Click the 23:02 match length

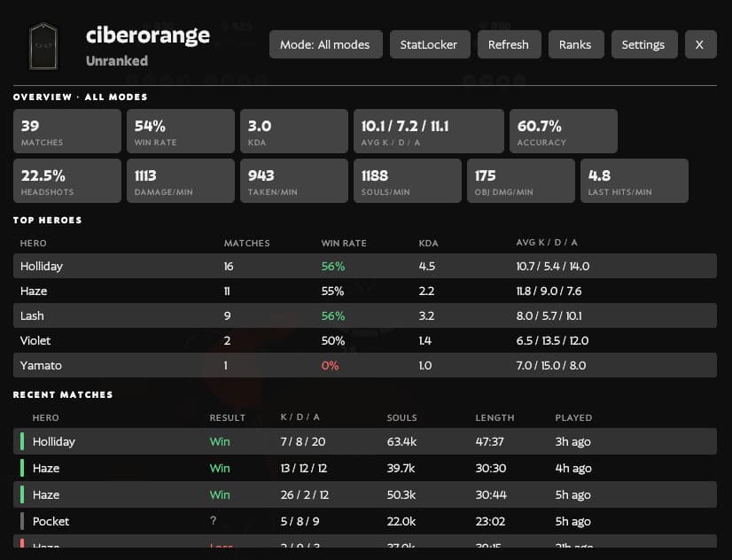[x=490, y=521]
